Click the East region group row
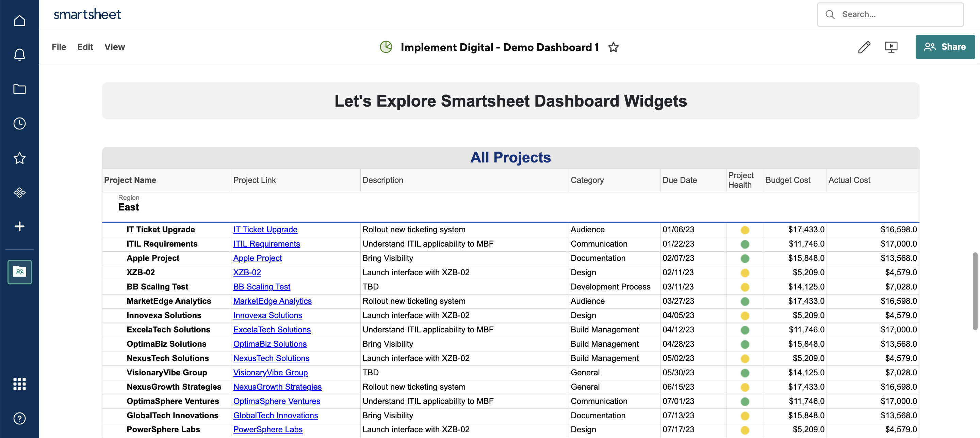This screenshot has width=980, height=438. [x=510, y=207]
